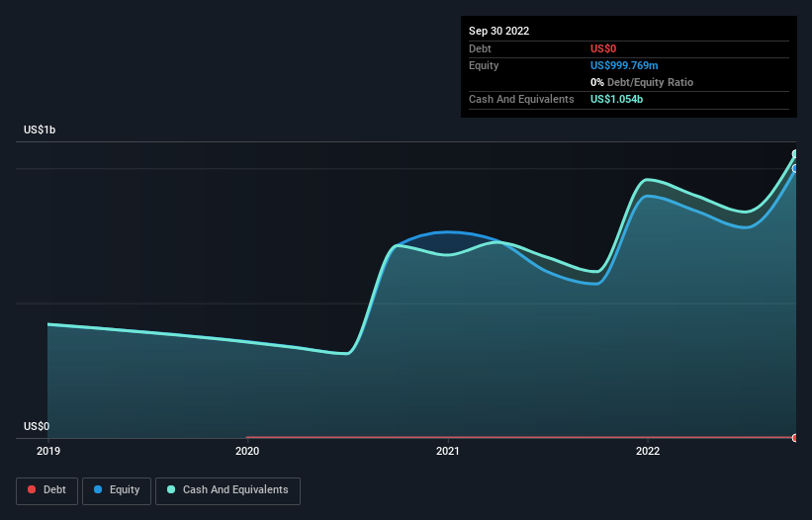Click the red Debt legend dot
The width and height of the screenshot is (812, 520).
click(x=32, y=489)
